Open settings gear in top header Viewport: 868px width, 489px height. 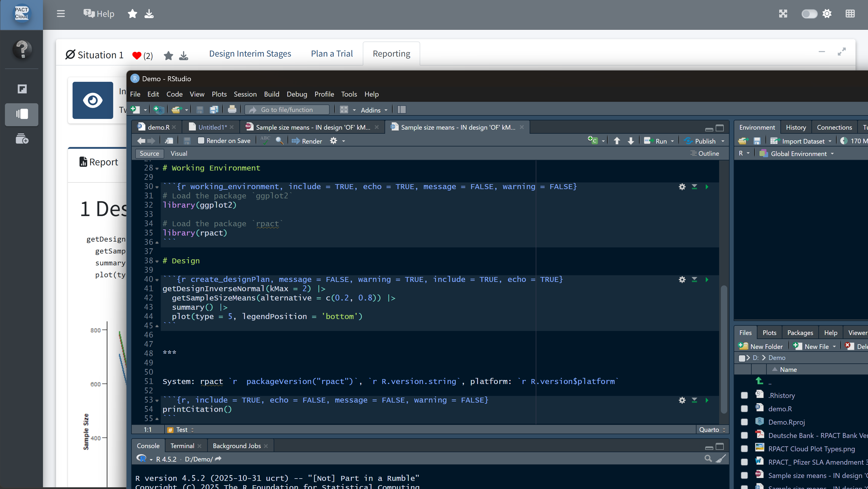click(827, 14)
